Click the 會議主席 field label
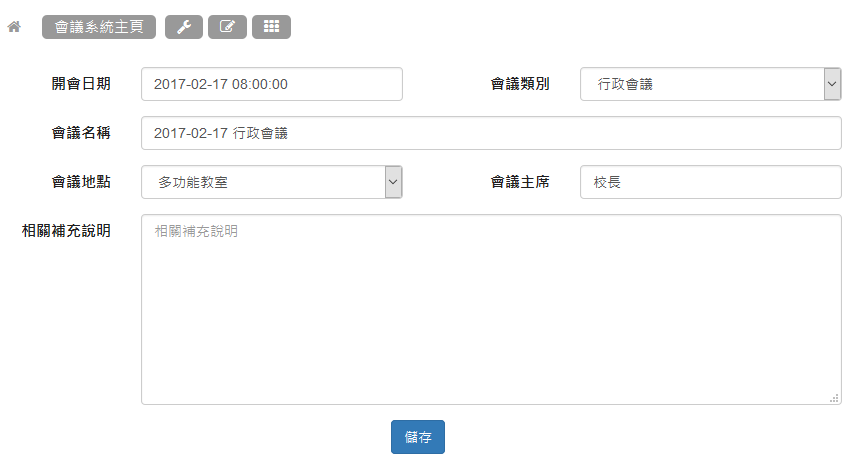Screen dimensions: 853x467 point(519,182)
